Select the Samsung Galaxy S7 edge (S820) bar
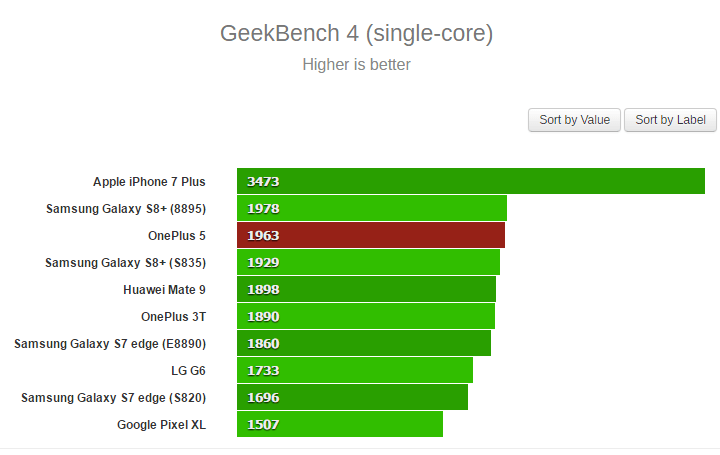The image size is (720, 455). tap(352, 398)
